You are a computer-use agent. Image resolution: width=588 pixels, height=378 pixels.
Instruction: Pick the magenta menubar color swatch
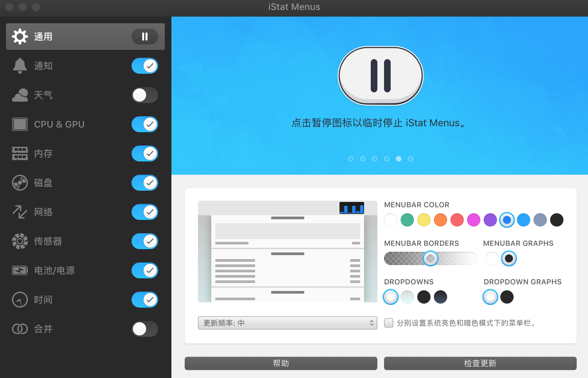pos(474,220)
